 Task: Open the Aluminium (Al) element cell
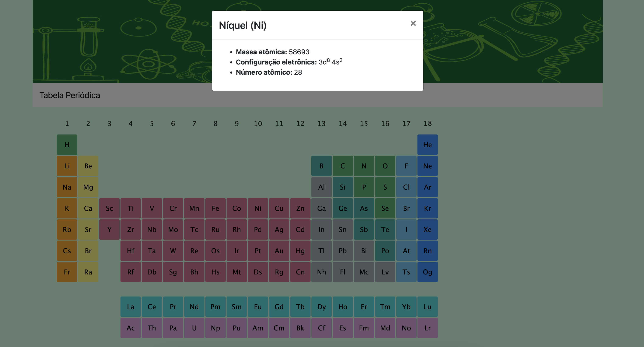(x=321, y=187)
